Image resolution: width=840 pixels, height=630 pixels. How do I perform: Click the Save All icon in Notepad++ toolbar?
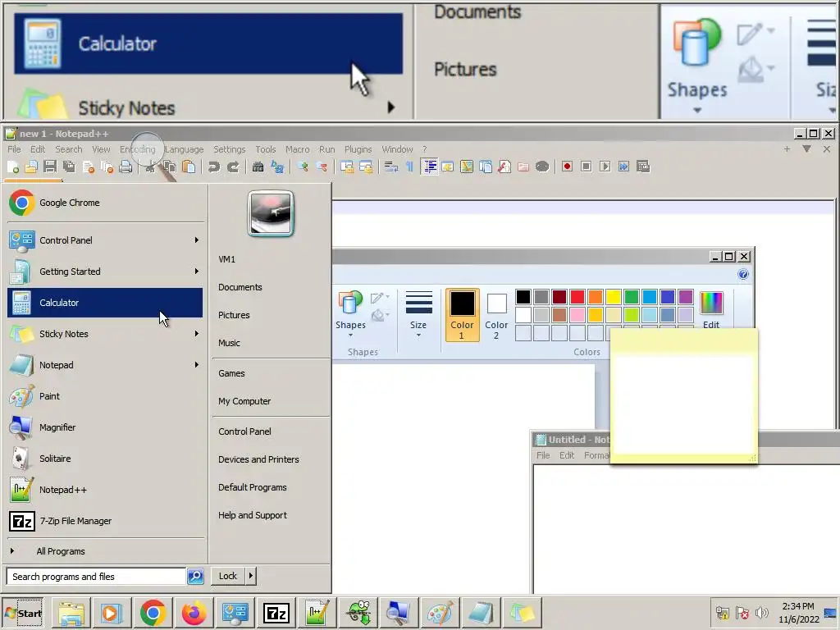point(69,167)
